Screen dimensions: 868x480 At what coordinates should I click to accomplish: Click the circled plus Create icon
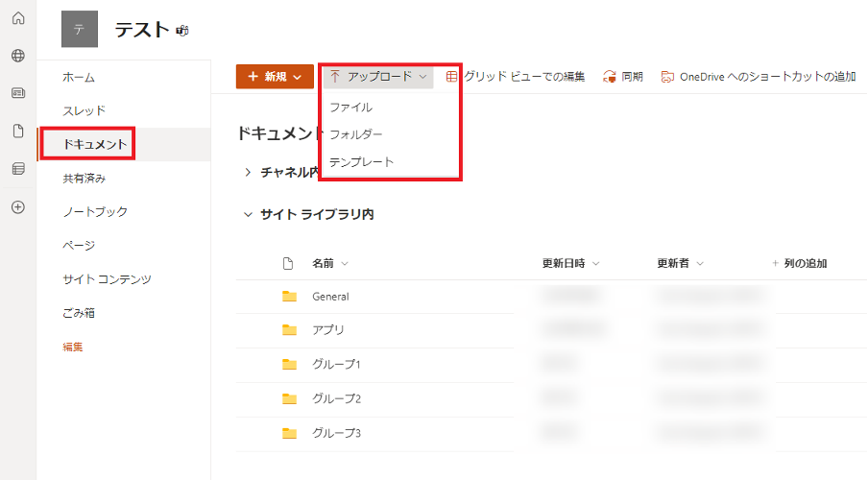[18, 207]
